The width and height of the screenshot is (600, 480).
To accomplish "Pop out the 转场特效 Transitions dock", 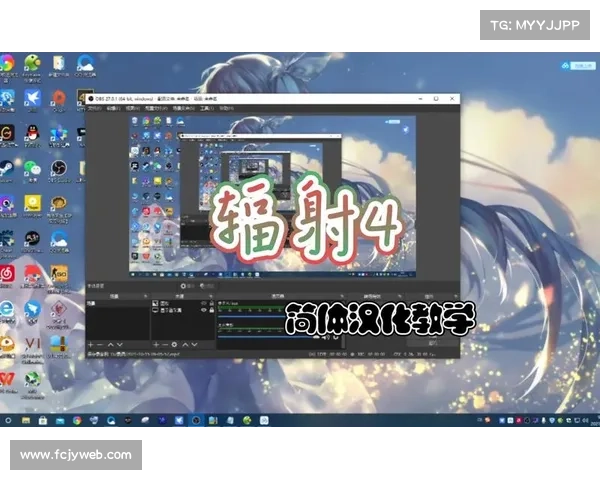I will point(399,296).
